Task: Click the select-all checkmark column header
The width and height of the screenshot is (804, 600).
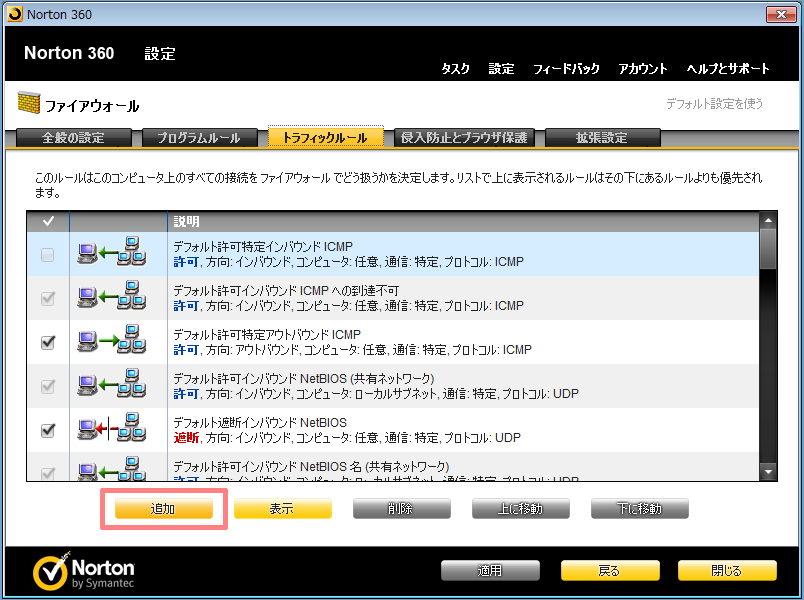Action: pyautogui.click(x=48, y=220)
